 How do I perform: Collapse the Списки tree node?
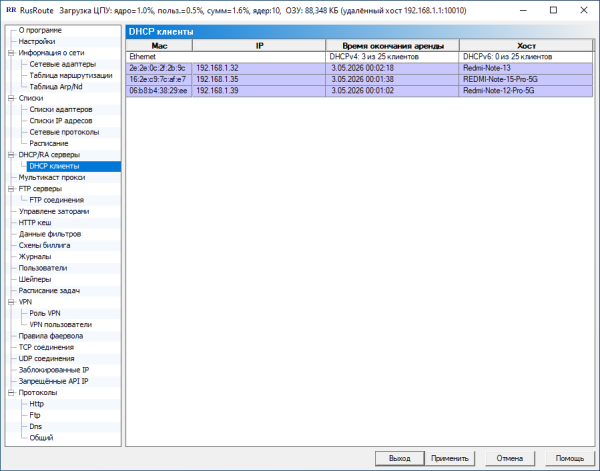point(11,98)
